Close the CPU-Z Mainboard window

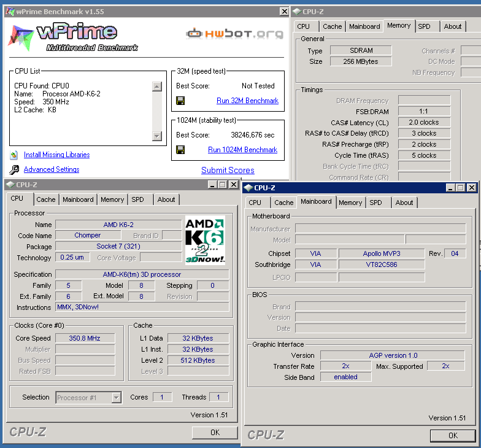[x=471, y=188]
